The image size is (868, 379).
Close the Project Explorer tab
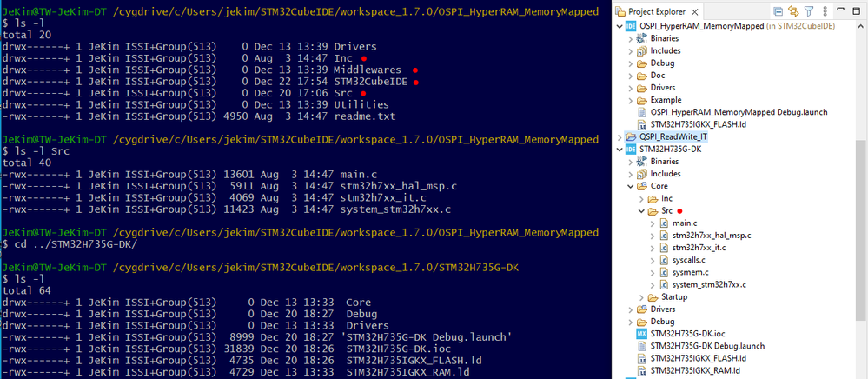click(695, 11)
